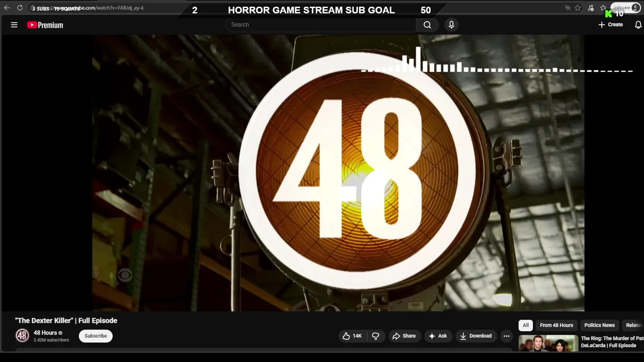Click the video title 'The Dexter Killer'

pyautogui.click(x=66, y=320)
